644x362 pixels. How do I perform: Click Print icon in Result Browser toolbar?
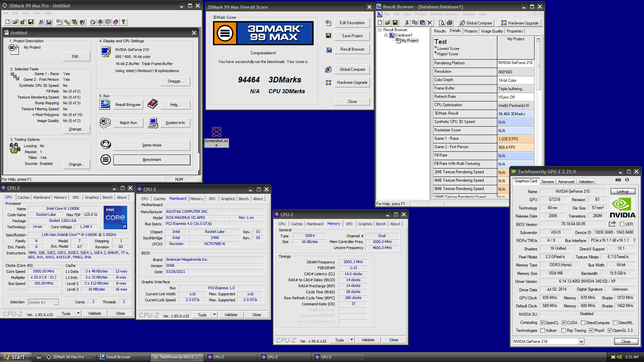click(x=449, y=23)
